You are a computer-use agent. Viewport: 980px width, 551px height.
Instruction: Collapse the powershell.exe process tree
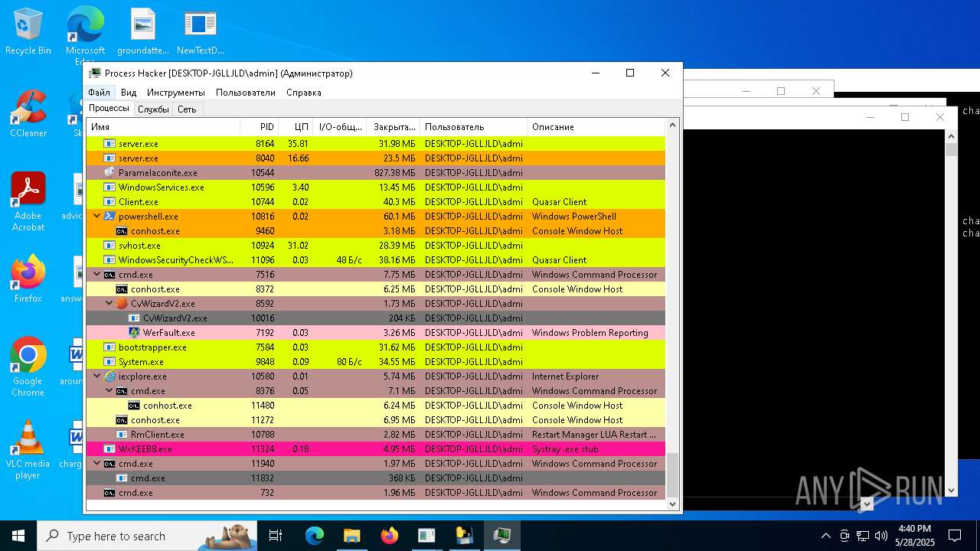point(96,217)
